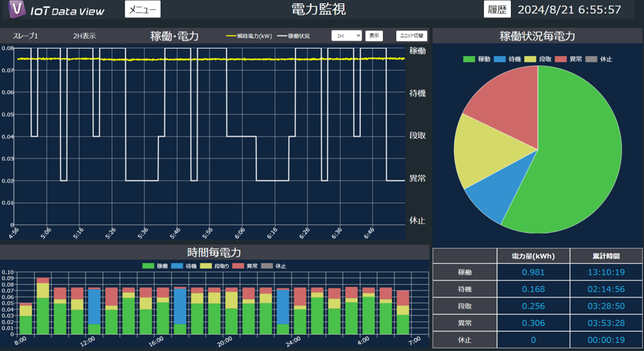This screenshot has width=644, height=351.
Task: Click the 8:00 bar in hourly chart
Action: click(26, 319)
